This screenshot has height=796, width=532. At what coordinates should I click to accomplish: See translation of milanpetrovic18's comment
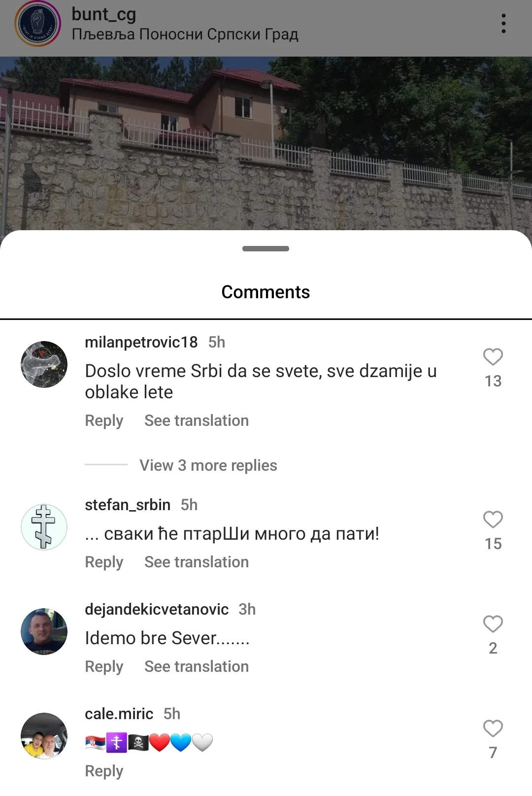pos(197,420)
